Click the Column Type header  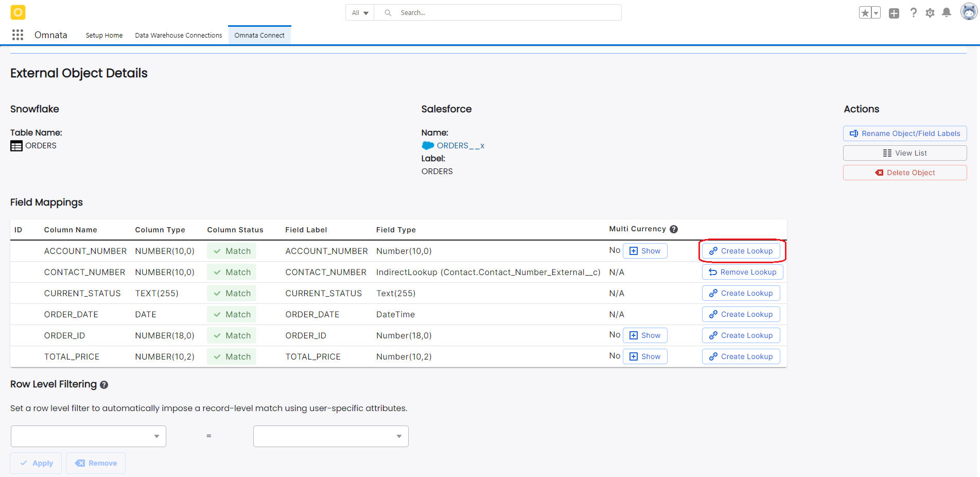coord(160,230)
